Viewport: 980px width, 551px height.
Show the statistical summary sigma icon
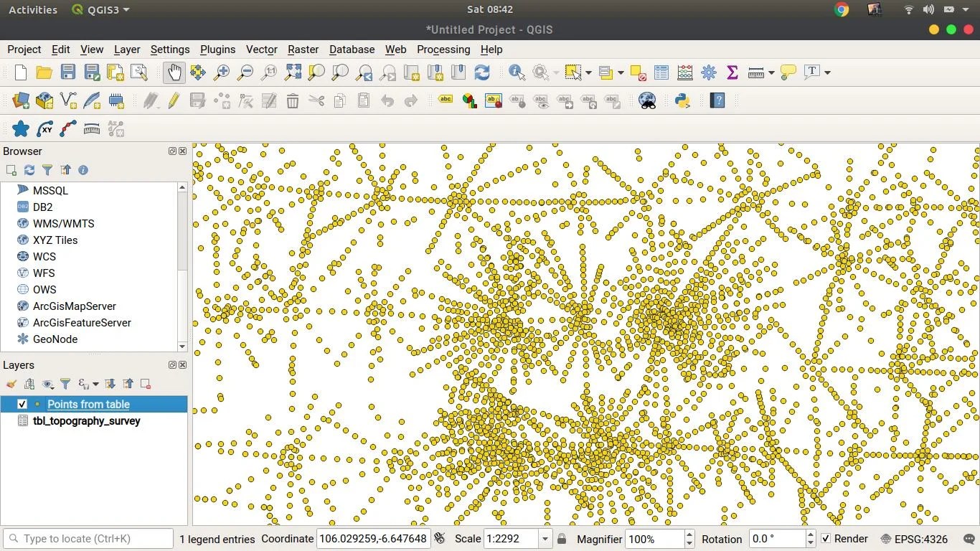pyautogui.click(x=732, y=72)
